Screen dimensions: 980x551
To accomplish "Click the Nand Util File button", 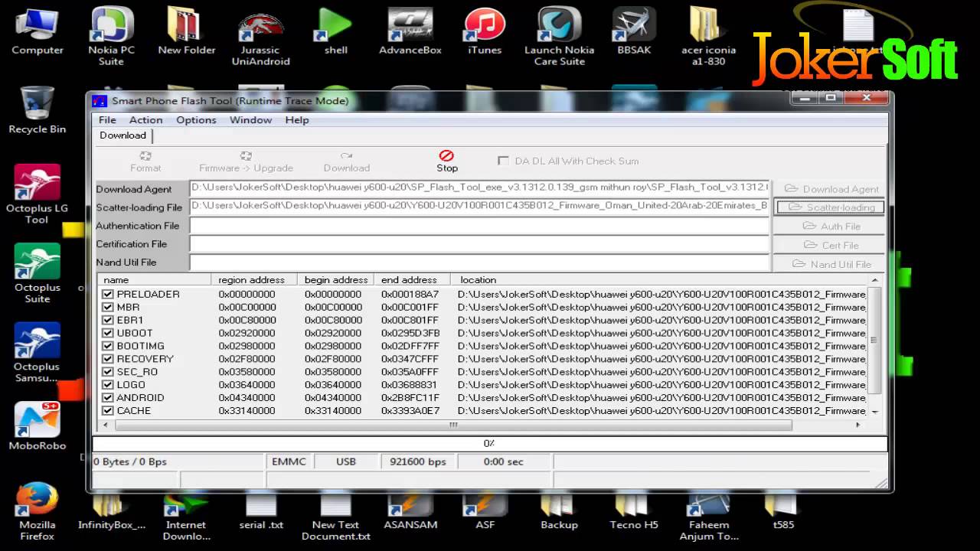I will [830, 264].
